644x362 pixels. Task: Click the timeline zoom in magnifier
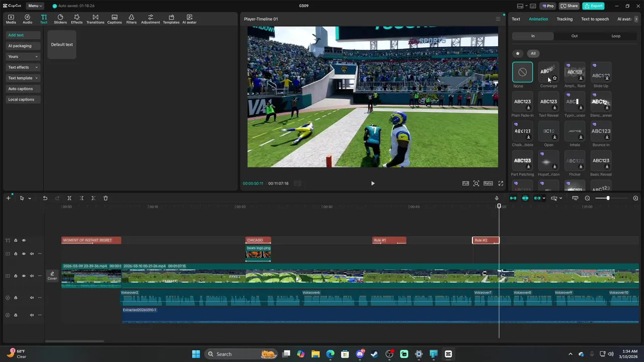pyautogui.click(x=635, y=198)
